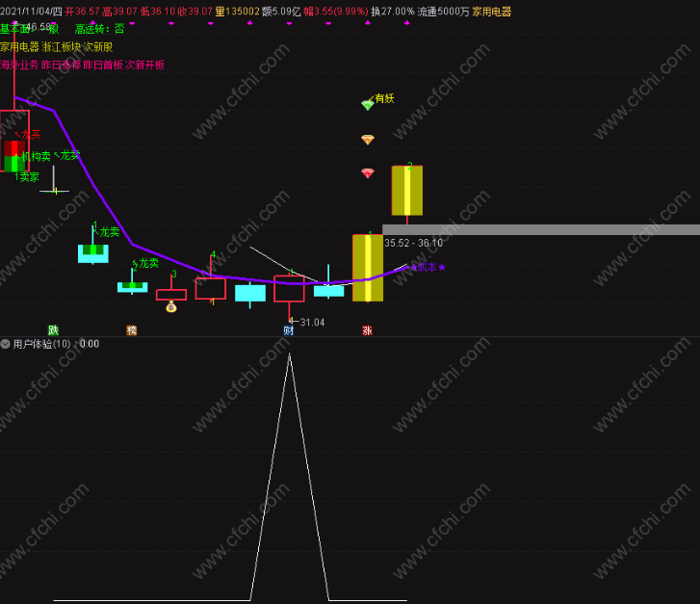Screen dimensions: 700x604
Task: Click the 家用电器 sector tag in the yellow tag row
Action: (19, 47)
